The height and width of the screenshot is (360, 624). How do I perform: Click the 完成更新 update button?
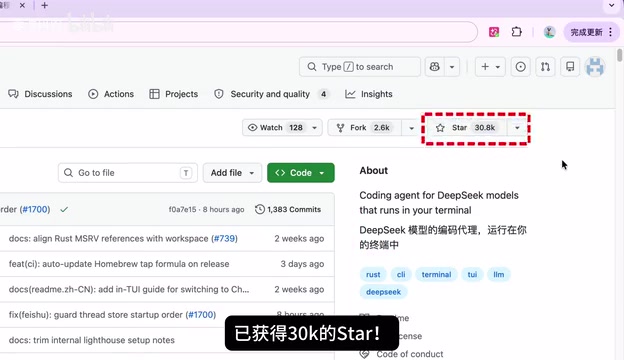587,32
